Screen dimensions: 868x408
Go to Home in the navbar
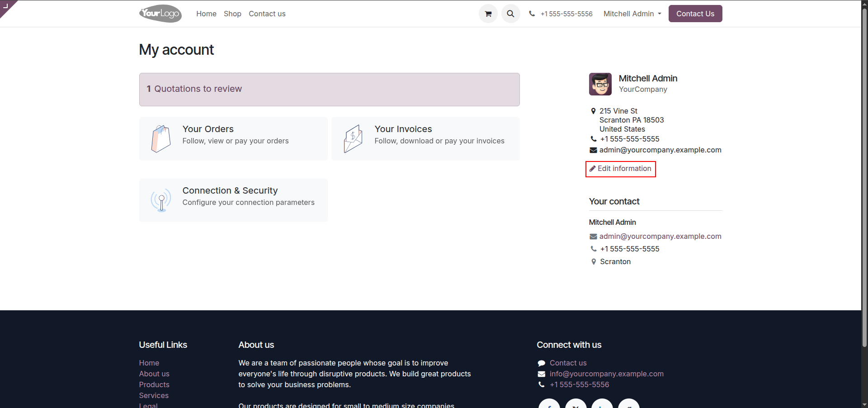(206, 14)
